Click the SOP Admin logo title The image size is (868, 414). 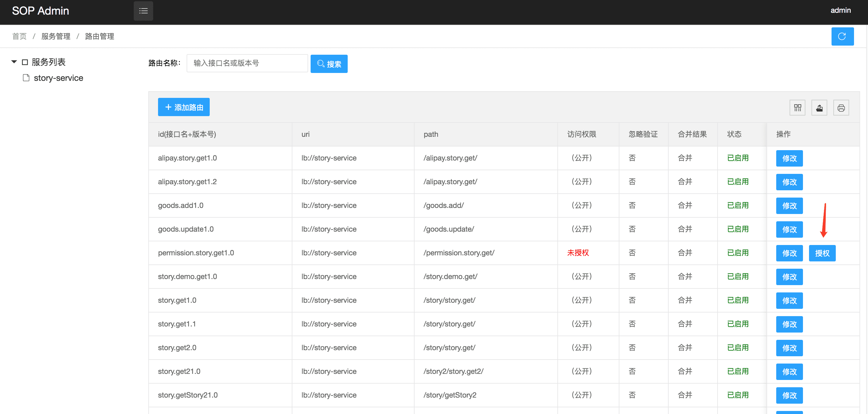[40, 11]
